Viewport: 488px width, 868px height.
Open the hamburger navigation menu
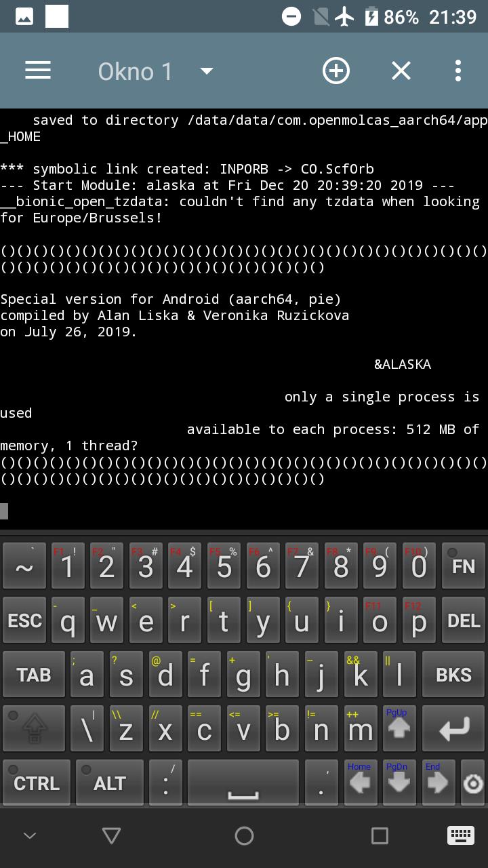click(38, 71)
